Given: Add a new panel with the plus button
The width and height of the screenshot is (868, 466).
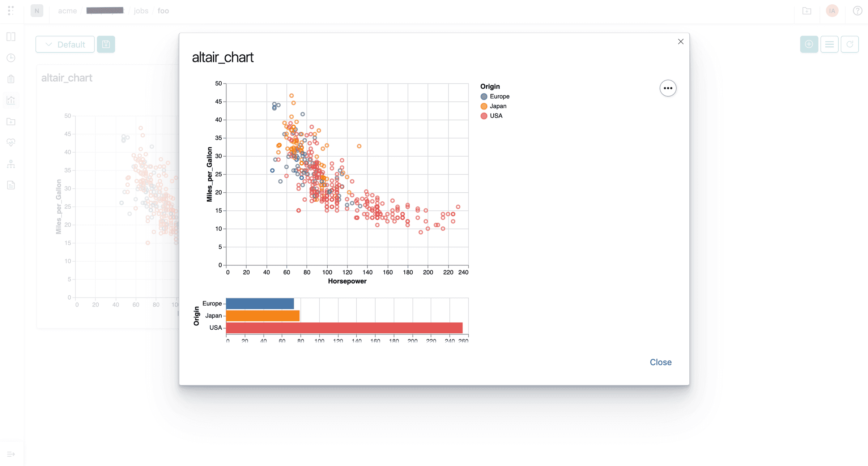Looking at the screenshot, I should click(x=809, y=44).
